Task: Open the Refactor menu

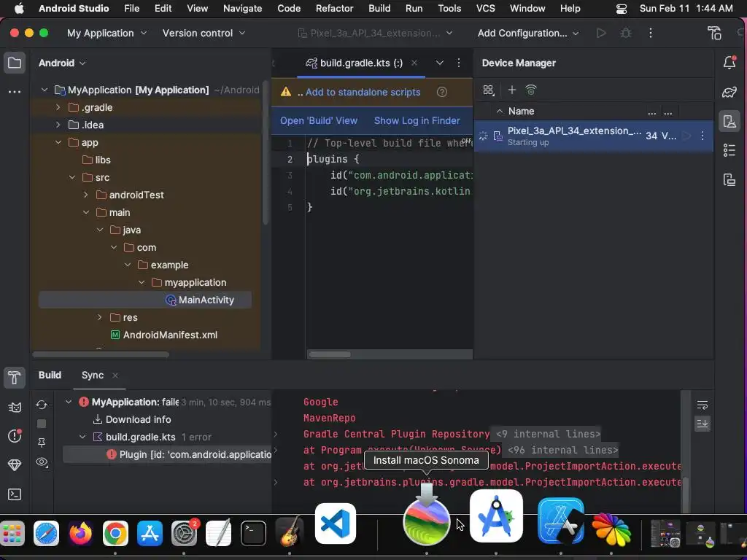Action: pos(334,8)
